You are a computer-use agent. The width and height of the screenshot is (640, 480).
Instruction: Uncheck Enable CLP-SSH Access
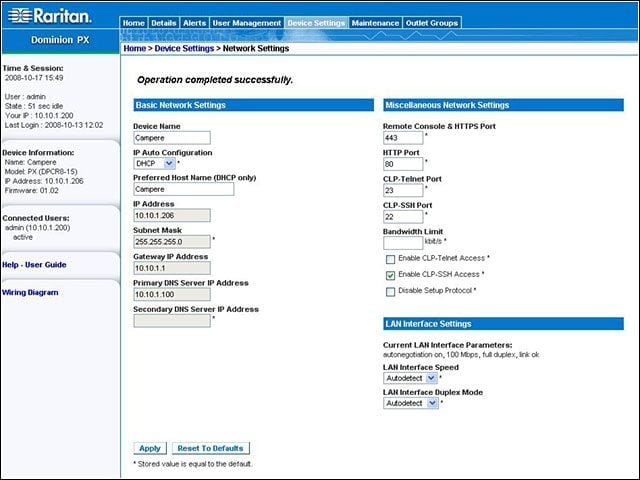tap(390, 276)
